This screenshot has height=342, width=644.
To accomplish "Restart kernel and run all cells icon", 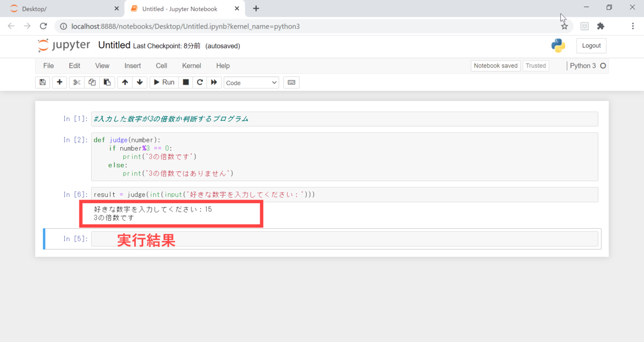I will (214, 82).
